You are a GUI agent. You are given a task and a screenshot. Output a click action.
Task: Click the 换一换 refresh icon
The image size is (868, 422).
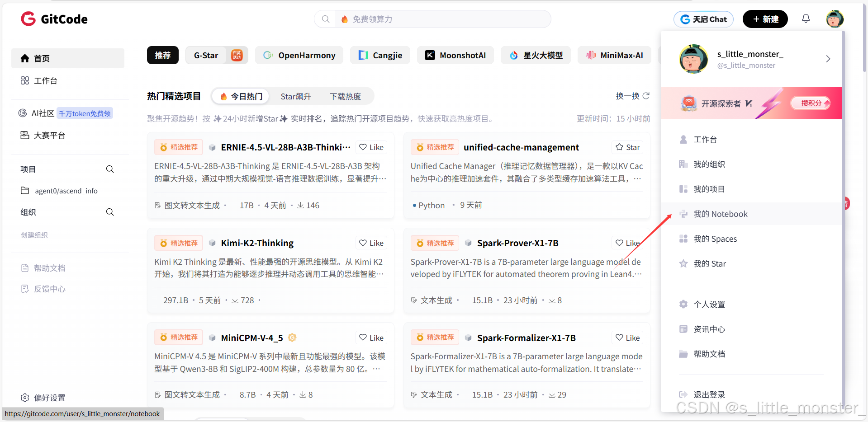tap(646, 96)
